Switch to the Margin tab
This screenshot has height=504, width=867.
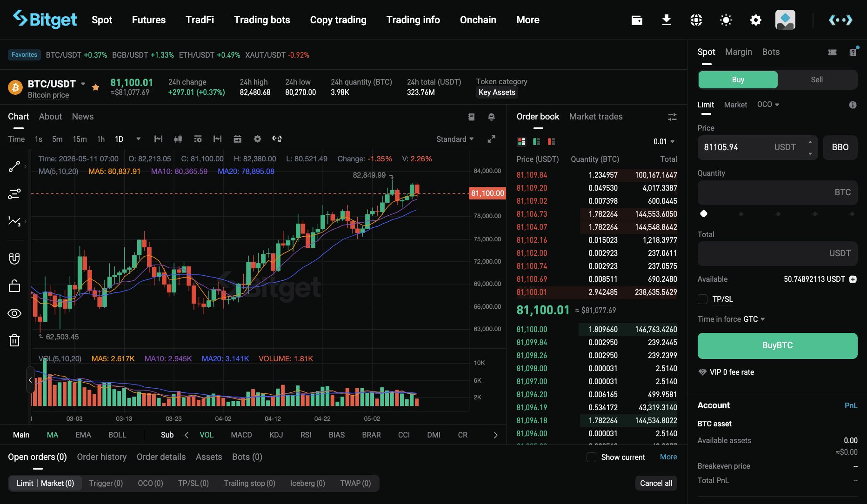click(x=739, y=52)
